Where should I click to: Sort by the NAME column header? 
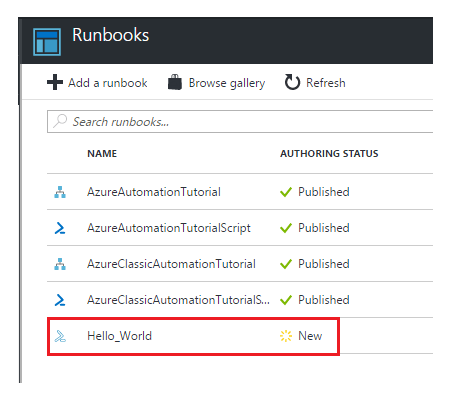click(x=102, y=153)
